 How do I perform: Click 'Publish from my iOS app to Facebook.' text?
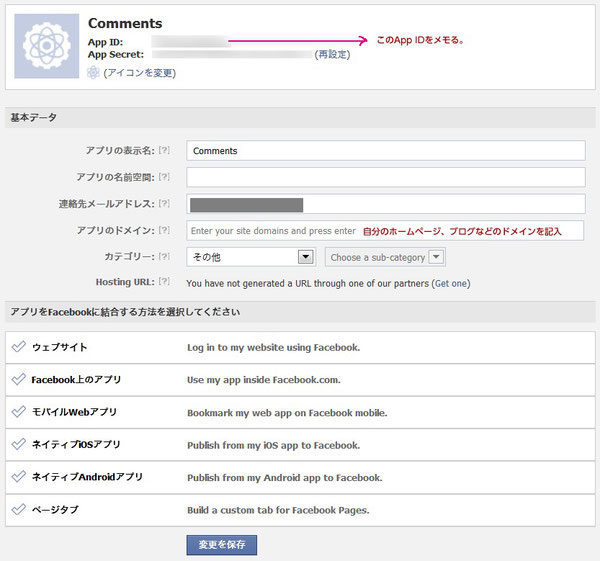point(273,445)
